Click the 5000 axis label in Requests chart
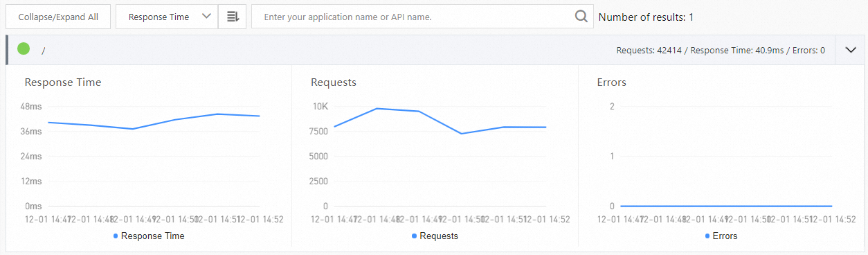Screen dimensions: 868x255 click(318, 156)
